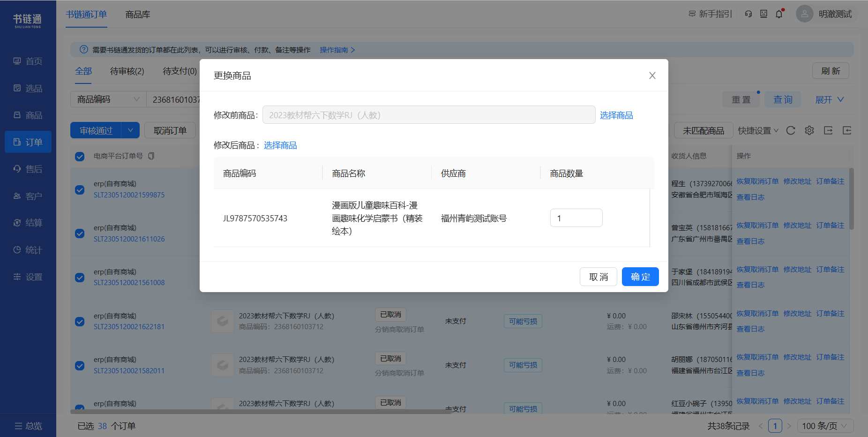Click the 未匹配商品 button
The height and width of the screenshot is (437, 868).
(x=703, y=130)
